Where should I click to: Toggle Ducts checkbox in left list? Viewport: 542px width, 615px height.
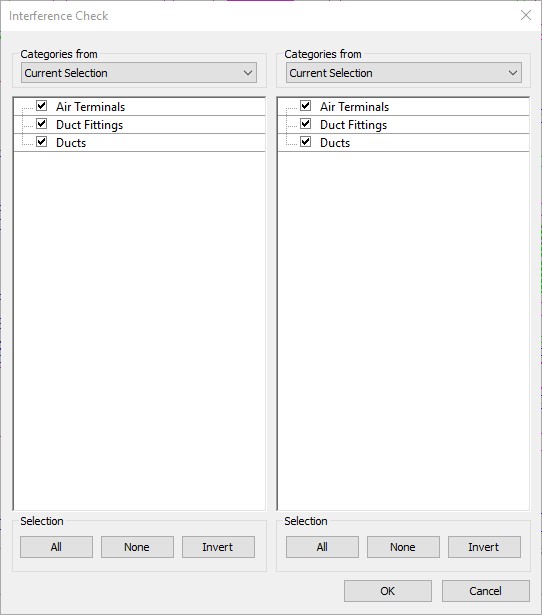coord(42,142)
